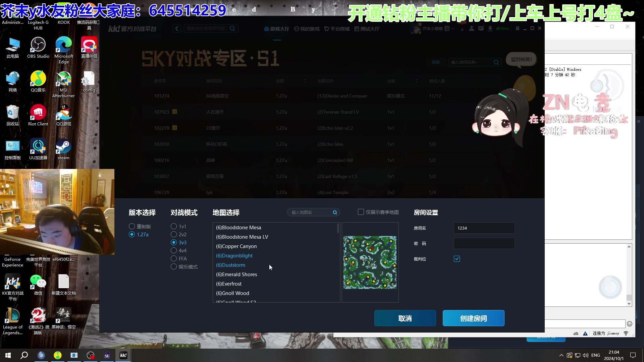Screen dimensions: 644x362
Task: Toggle the 裁判位 checkbox setting
Action: [x=457, y=258]
